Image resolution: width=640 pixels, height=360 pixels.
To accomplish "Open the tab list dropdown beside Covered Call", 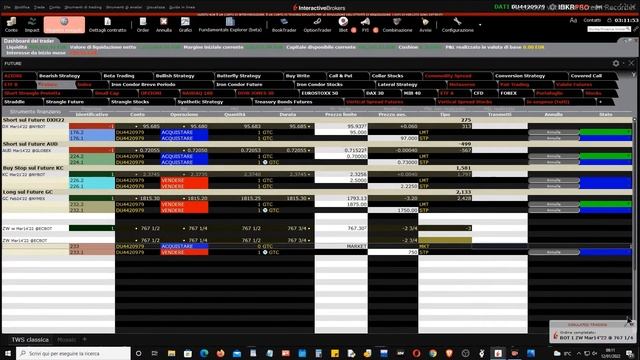I will coord(633,76).
